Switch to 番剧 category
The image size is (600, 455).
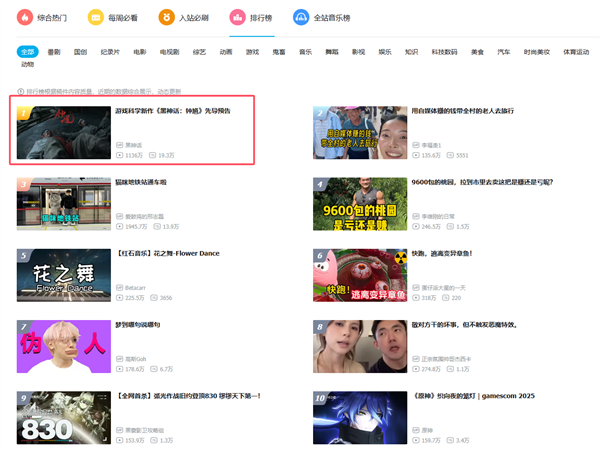click(x=54, y=52)
